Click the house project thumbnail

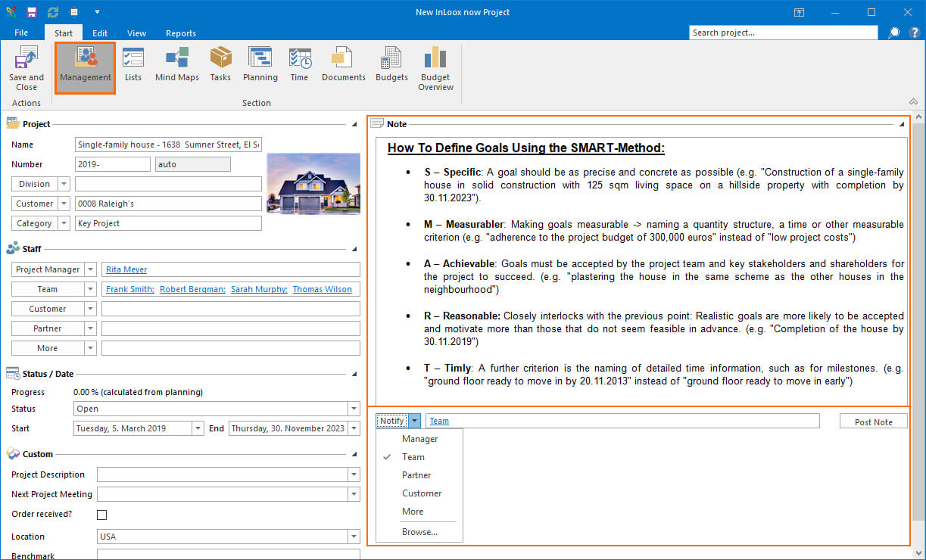coord(313,184)
